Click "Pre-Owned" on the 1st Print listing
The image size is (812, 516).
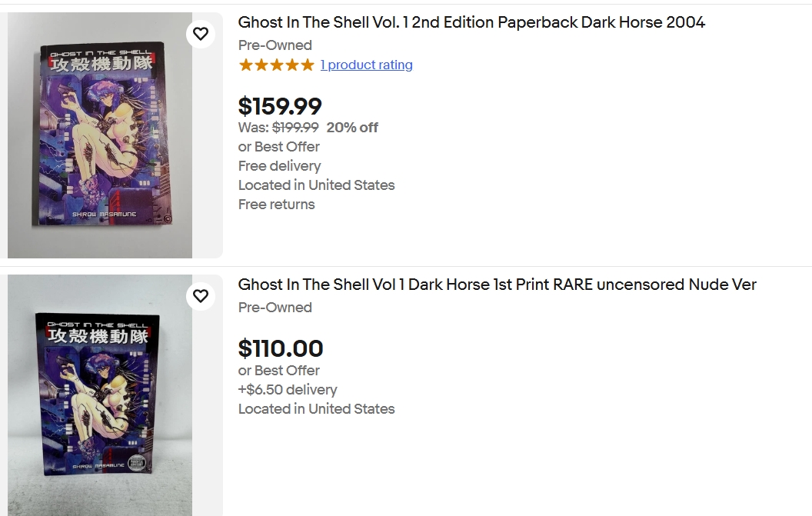(275, 308)
